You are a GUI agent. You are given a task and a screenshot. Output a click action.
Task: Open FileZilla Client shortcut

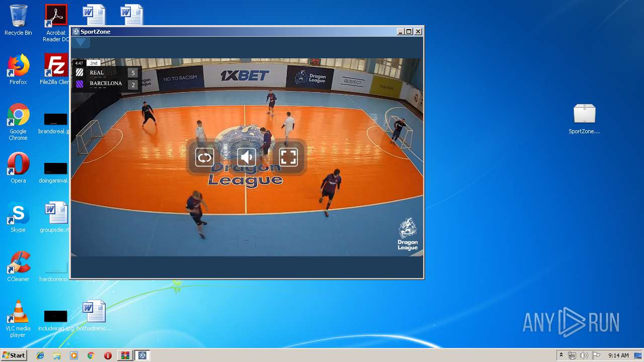[x=56, y=69]
